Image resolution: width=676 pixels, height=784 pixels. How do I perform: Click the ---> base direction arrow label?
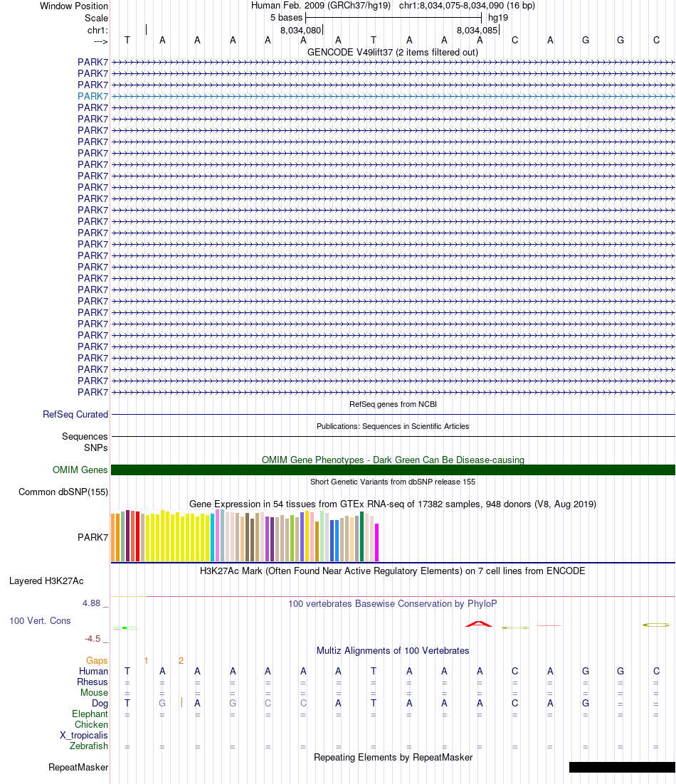pos(100,41)
